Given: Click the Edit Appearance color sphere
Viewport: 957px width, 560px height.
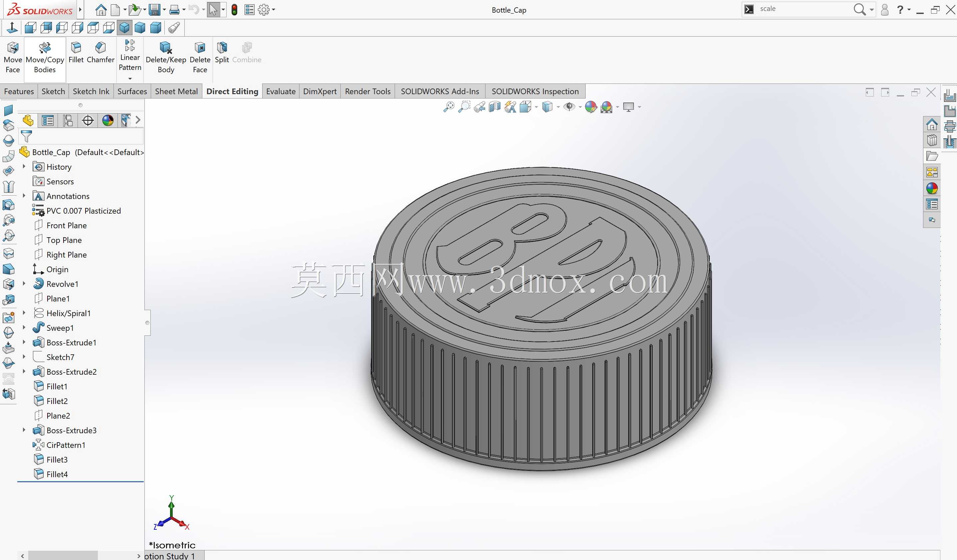Looking at the screenshot, I should point(591,107).
